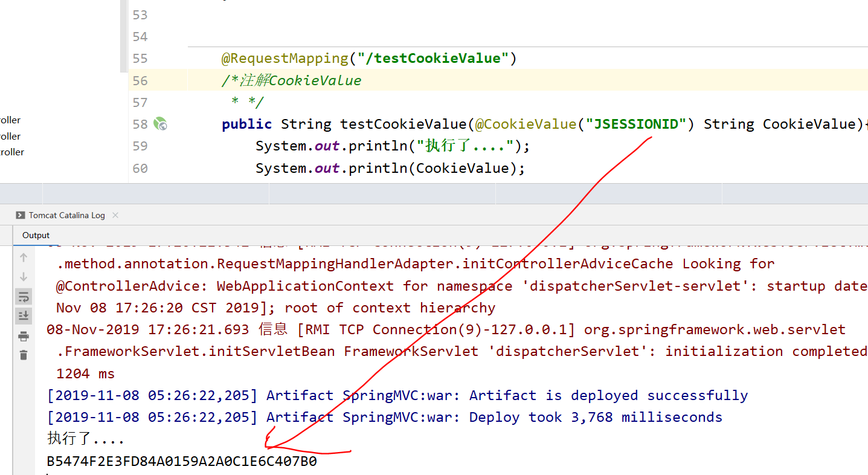Click line number 55 in the gutter
Viewport: 868px width, 475px height.
click(140, 59)
